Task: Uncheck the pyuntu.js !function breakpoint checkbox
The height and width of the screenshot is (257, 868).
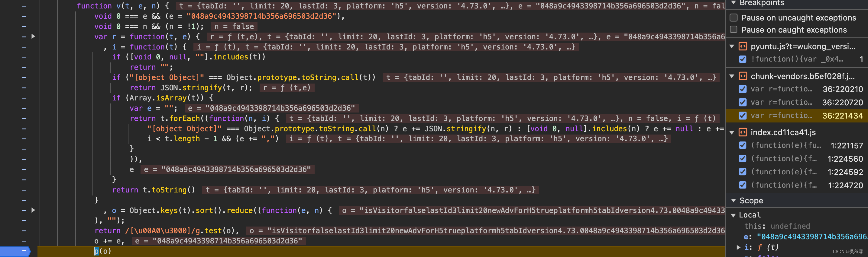Action: pyautogui.click(x=743, y=59)
